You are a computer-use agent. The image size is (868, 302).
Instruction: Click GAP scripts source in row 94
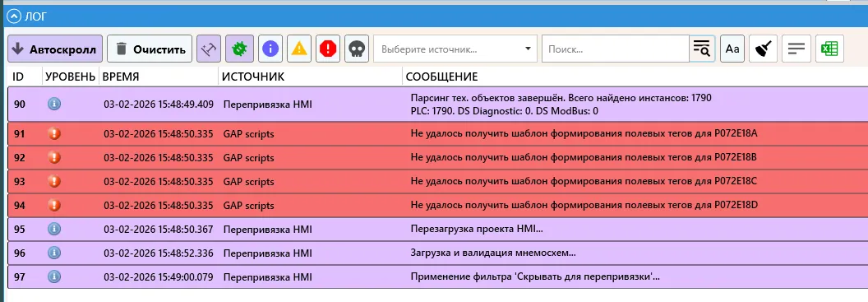coord(248,206)
